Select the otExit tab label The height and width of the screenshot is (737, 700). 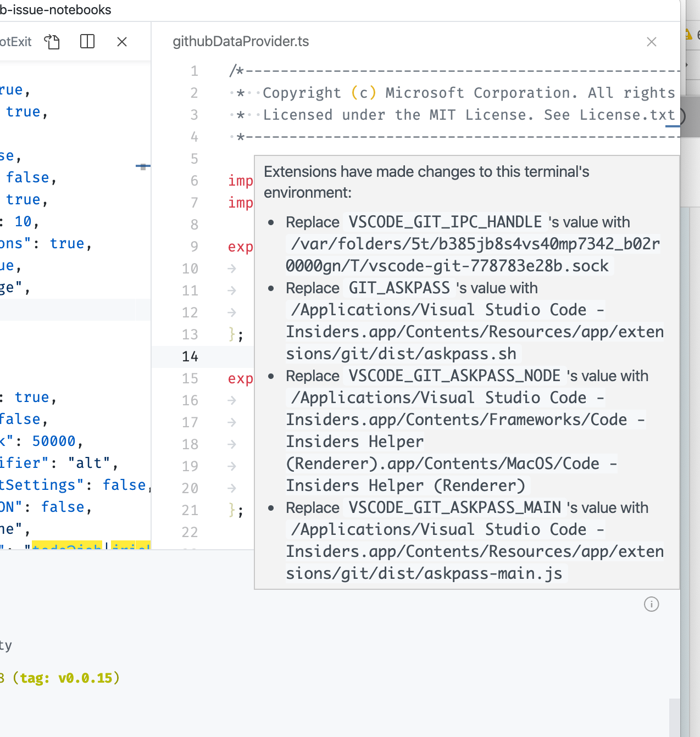click(x=16, y=41)
